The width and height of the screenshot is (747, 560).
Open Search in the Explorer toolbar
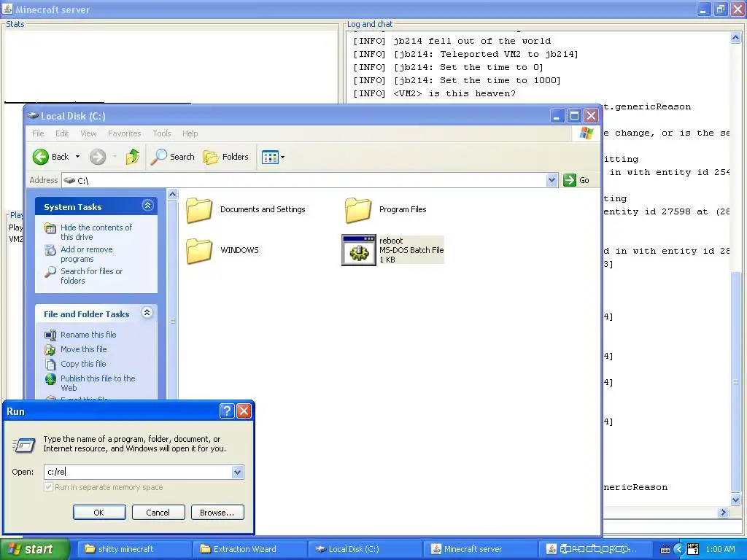[x=172, y=157]
